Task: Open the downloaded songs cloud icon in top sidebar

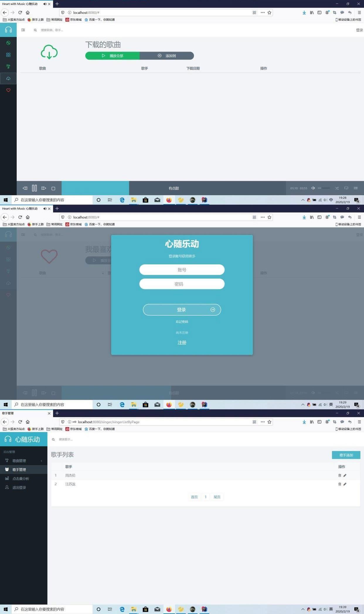Action: (8, 78)
